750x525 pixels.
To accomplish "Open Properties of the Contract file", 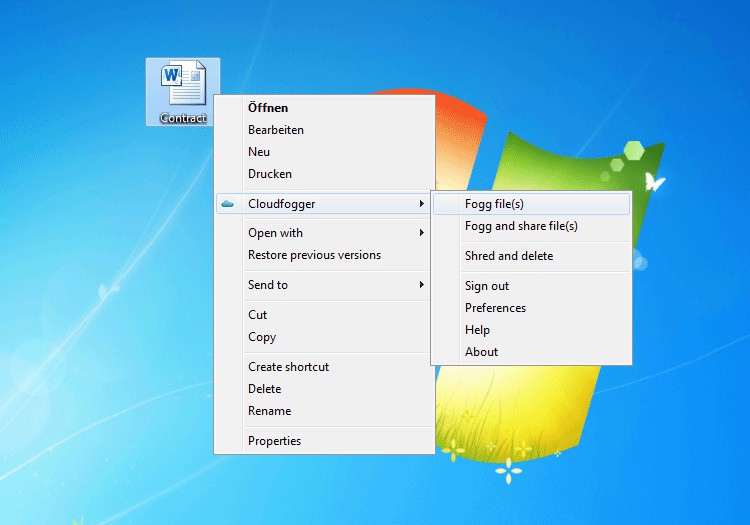I will pos(324,441).
